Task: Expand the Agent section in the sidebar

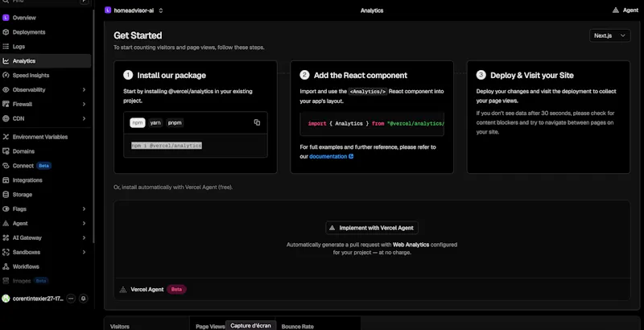Action: 84,223
